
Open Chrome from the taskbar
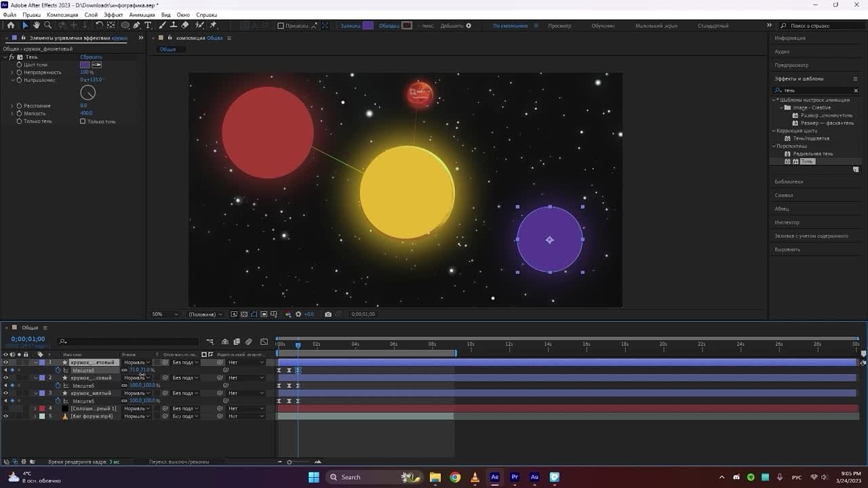pos(455,477)
